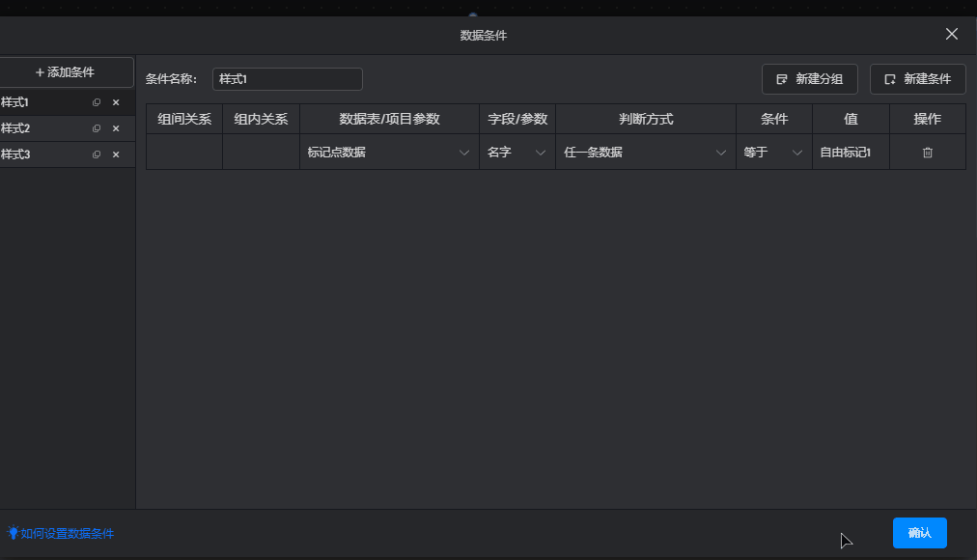Click the 条件名称 label
Image resolution: width=977 pixels, height=560 pixels.
(171, 79)
